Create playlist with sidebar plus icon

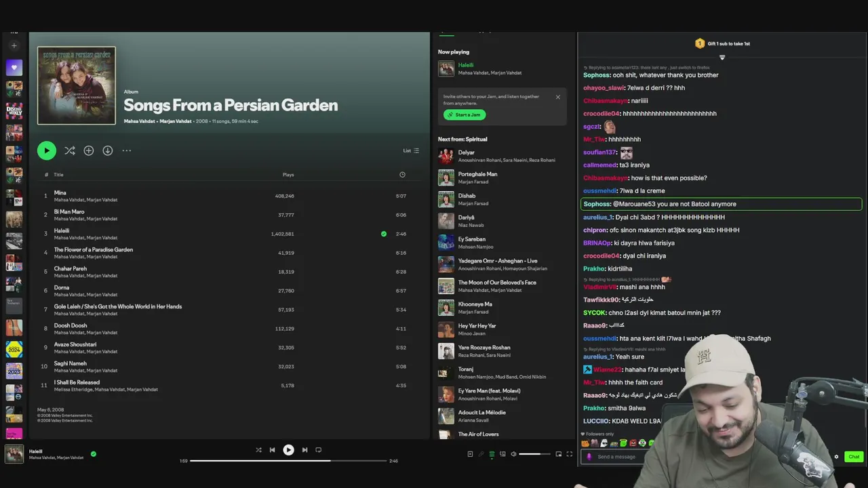pyautogui.click(x=14, y=46)
